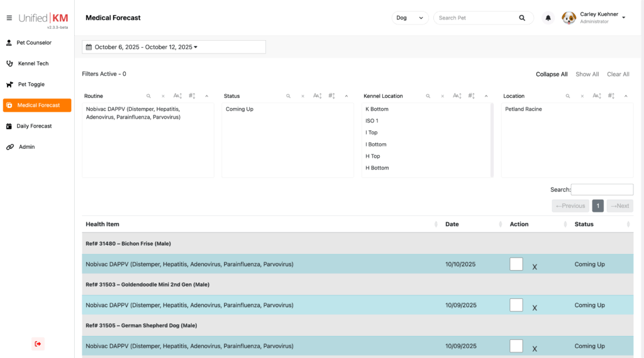The height and width of the screenshot is (358, 644).
Task: Click the notification bell icon
Action: 548,18
